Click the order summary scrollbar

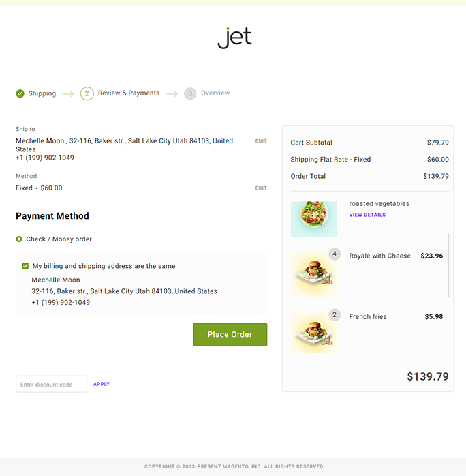pos(448,265)
